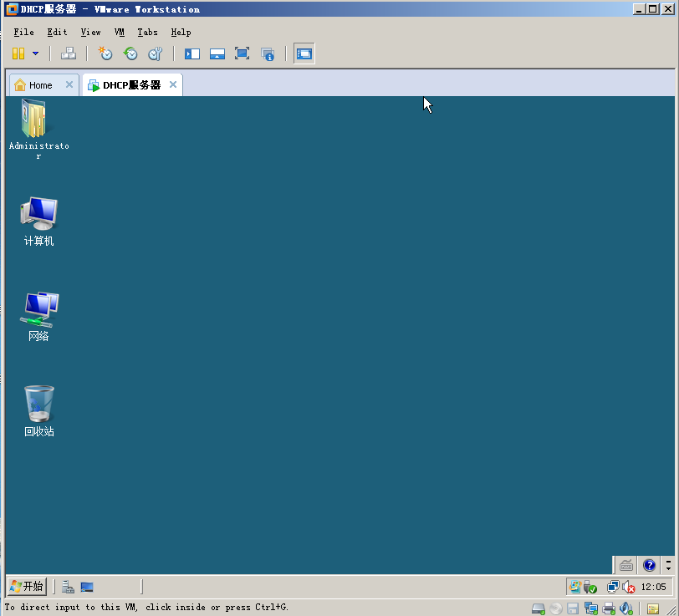Open the power options dropdown arrow
The height and width of the screenshot is (616, 679).
[35, 53]
